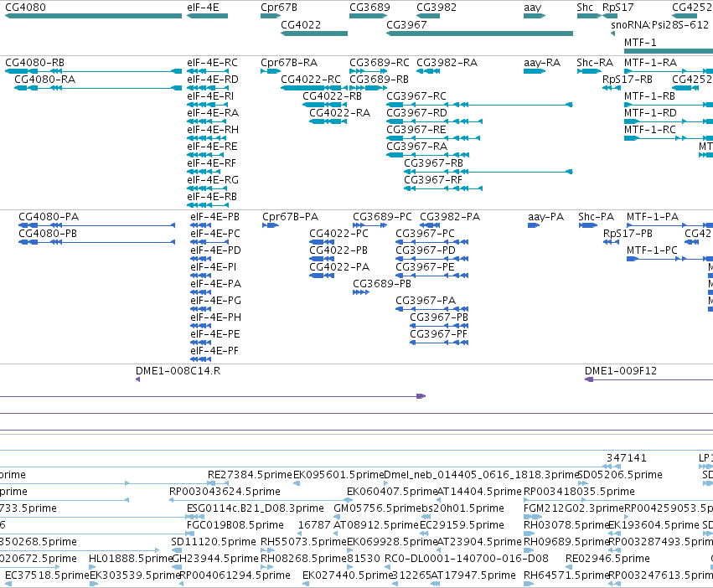Select the CG3689 gene label
The height and width of the screenshot is (588, 713).
click(x=369, y=8)
